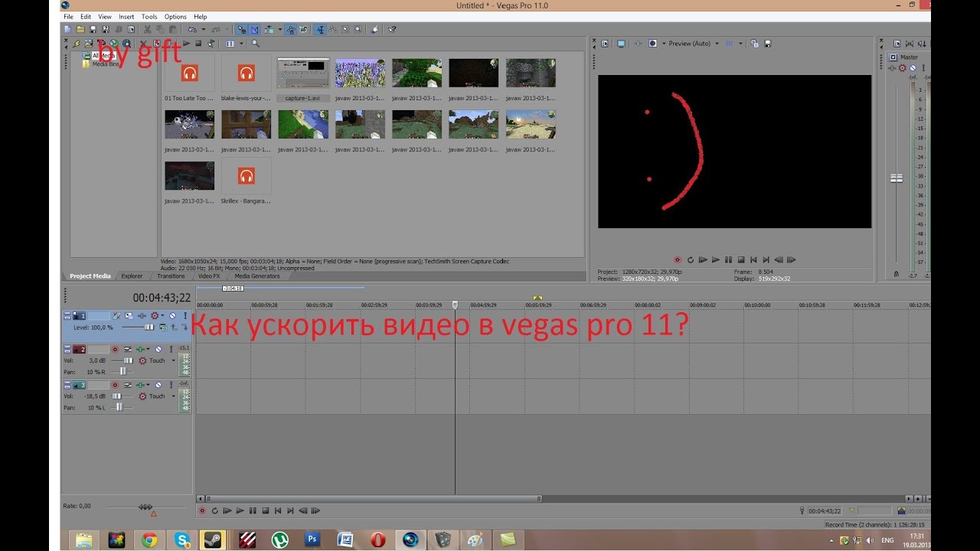This screenshot has width=980, height=551.
Task: Select the Media Bins tree item
Action: [x=102, y=64]
